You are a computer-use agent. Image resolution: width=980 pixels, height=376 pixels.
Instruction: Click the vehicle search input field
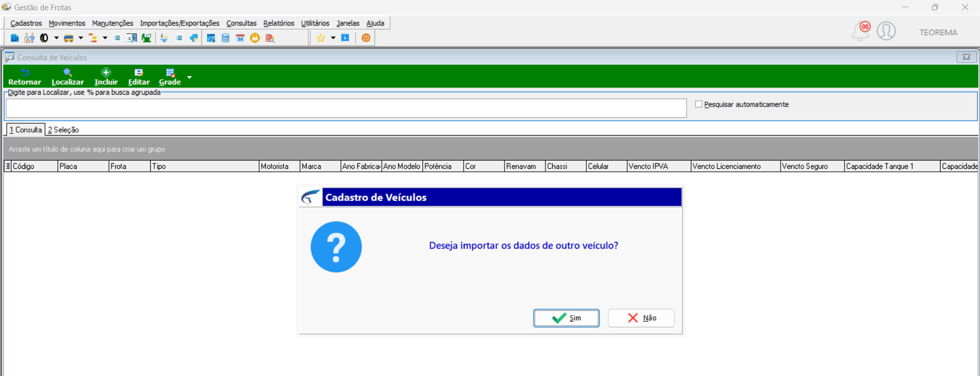[x=346, y=108]
